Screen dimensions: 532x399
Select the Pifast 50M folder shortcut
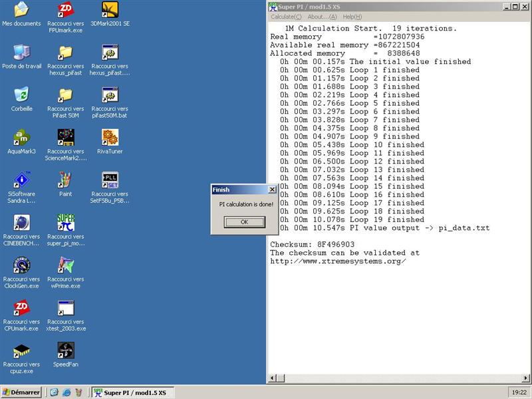pos(65,95)
